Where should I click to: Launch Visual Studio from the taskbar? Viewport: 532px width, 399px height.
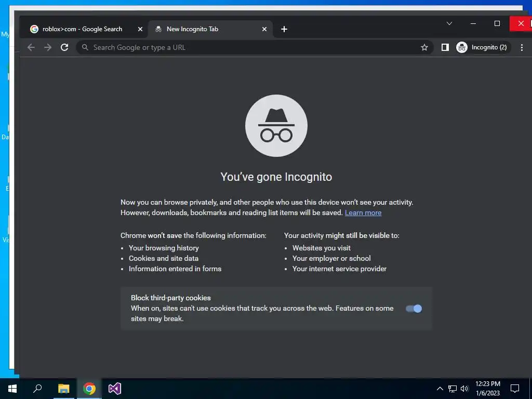tap(115, 389)
